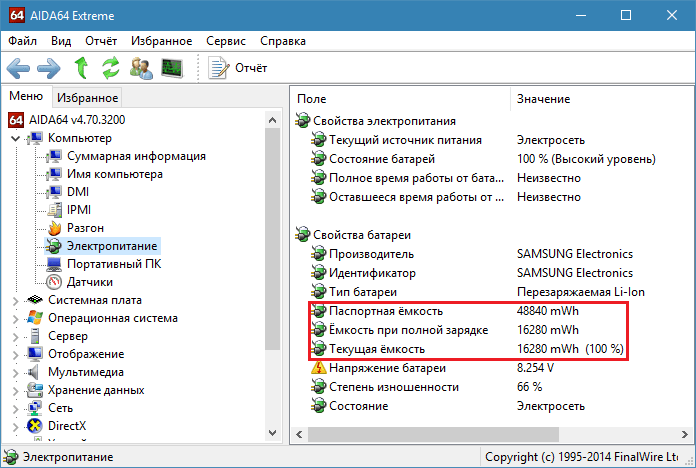
Task: Expand the Операционная система node
Action: (x=16, y=319)
